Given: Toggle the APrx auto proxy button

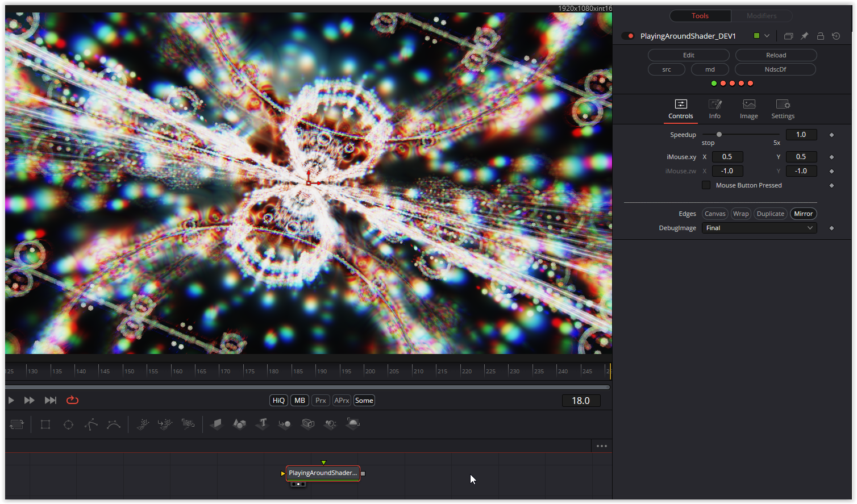Looking at the screenshot, I should coord(342,401).
